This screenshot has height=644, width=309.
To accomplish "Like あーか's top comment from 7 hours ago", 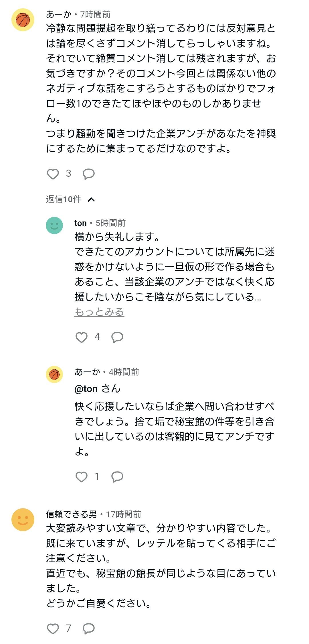I will click(x=53, y=174).
